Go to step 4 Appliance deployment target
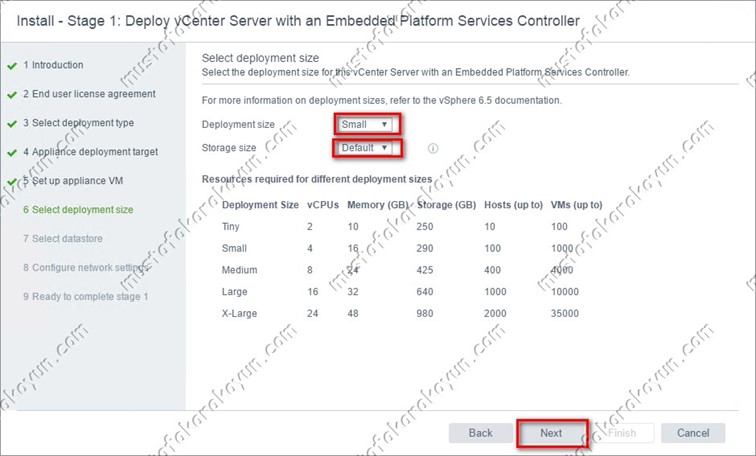 (x=91, y=152)
